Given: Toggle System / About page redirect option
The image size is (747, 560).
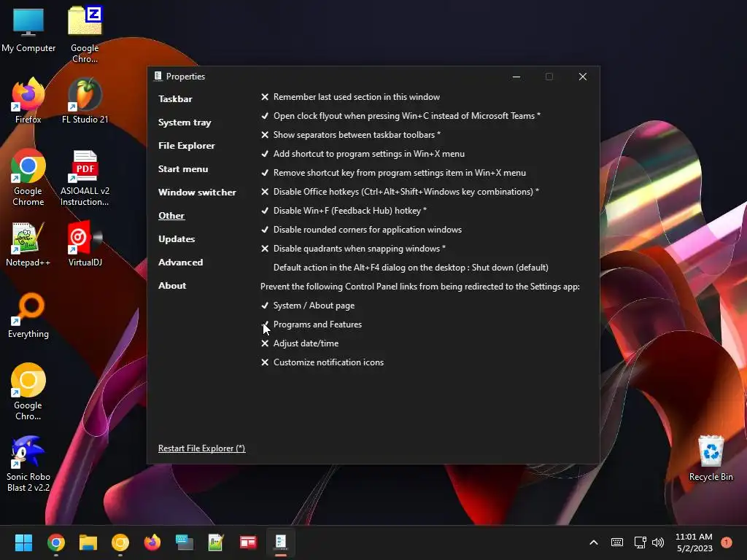Looking at the screenshot, I should click(x=308, y=306).
